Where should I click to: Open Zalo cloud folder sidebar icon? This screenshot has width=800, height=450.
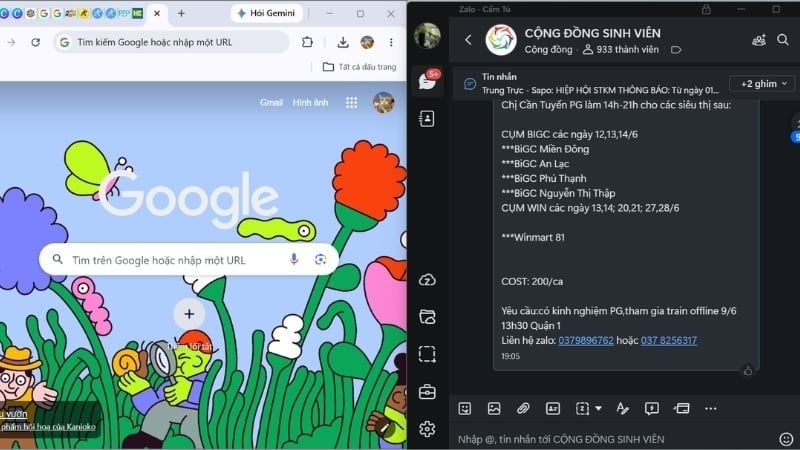coord(427,317)
